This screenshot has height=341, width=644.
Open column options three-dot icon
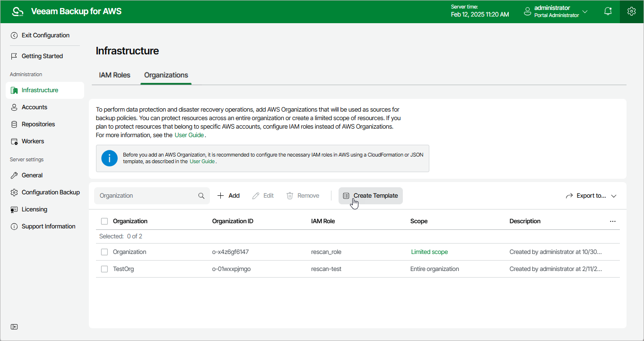pyautogui.click(x=613, y=221)
